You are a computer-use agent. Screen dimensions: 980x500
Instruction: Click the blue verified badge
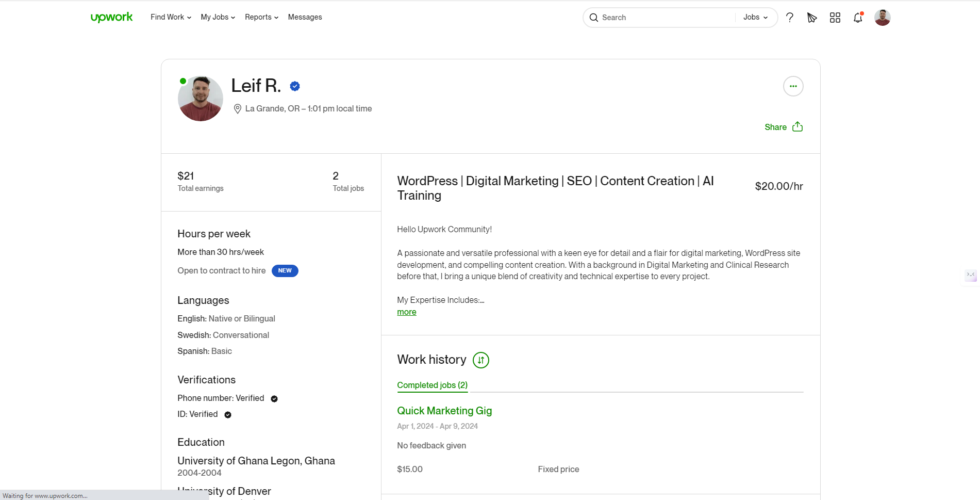(x=295, y=86)
